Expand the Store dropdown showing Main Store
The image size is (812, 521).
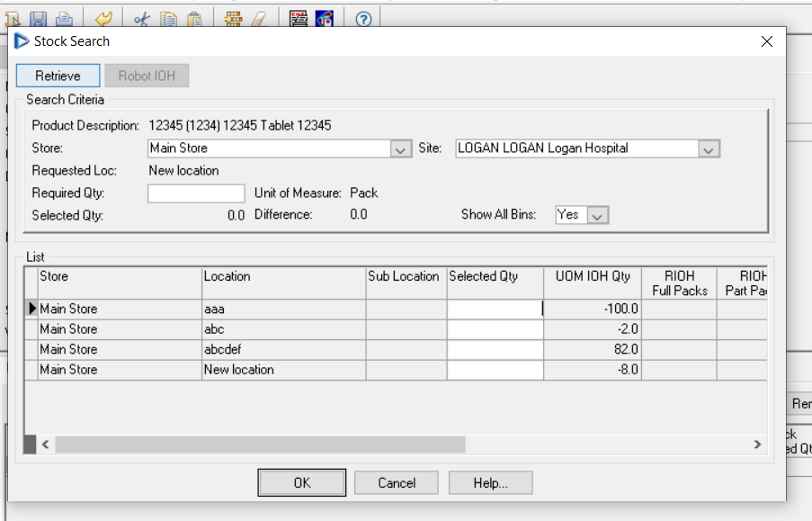[401, 149]
